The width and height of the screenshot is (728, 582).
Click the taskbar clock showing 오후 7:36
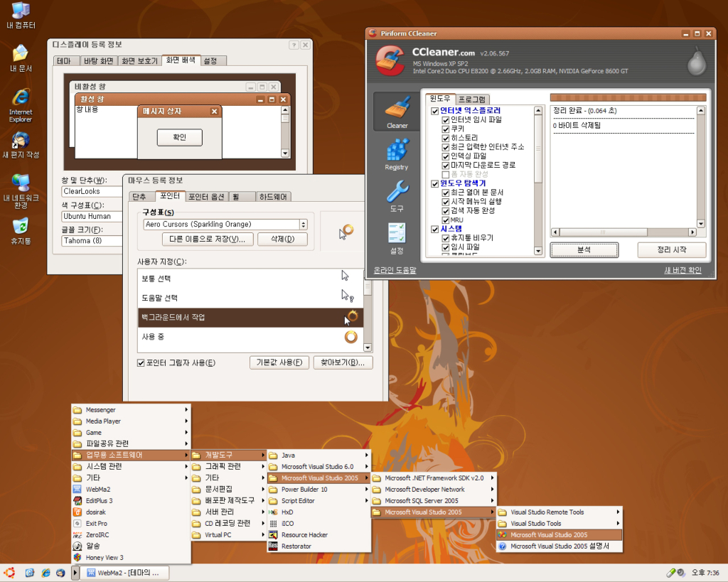[705, 573]
